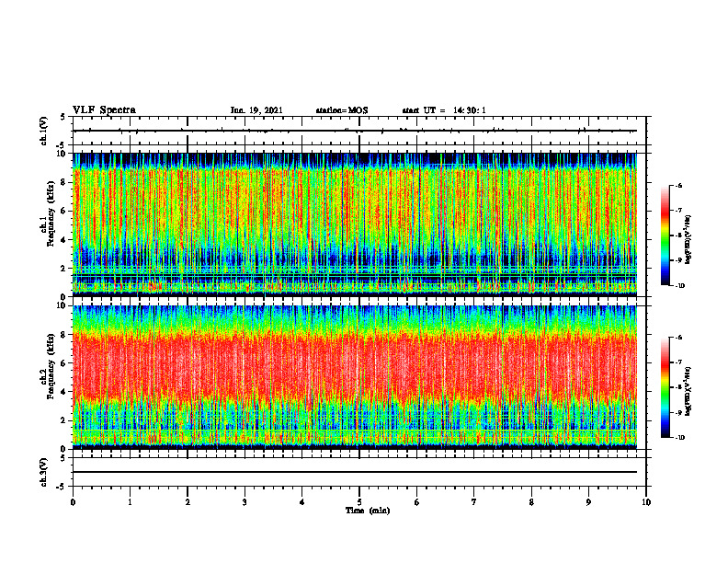This screenshot has height=563, width=728.
Task: Click the log(PSD) label beside ch.2 color bar
Action: [x=689, y=389]
